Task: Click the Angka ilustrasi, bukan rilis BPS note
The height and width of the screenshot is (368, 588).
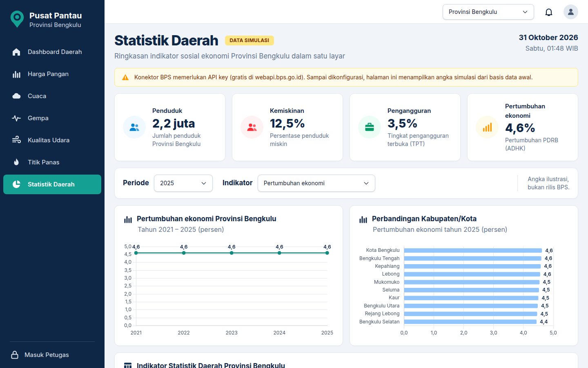Action: point(548,183)
